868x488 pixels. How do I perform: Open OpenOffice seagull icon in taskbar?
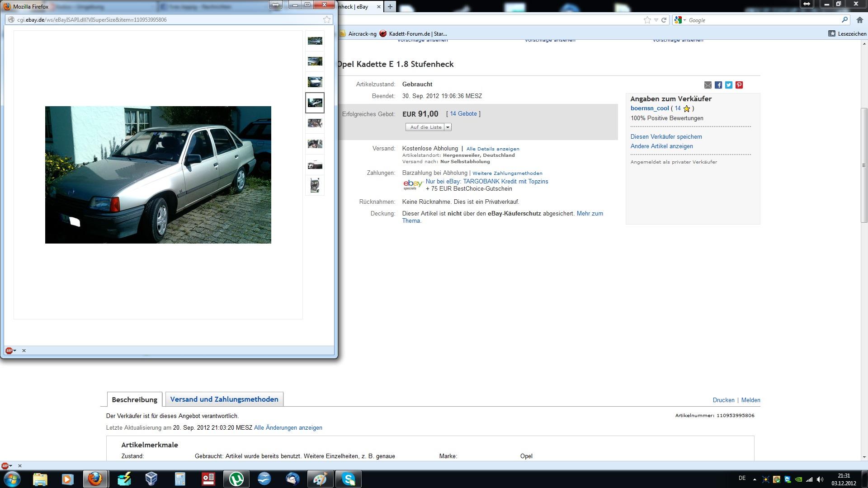point(264,479)
